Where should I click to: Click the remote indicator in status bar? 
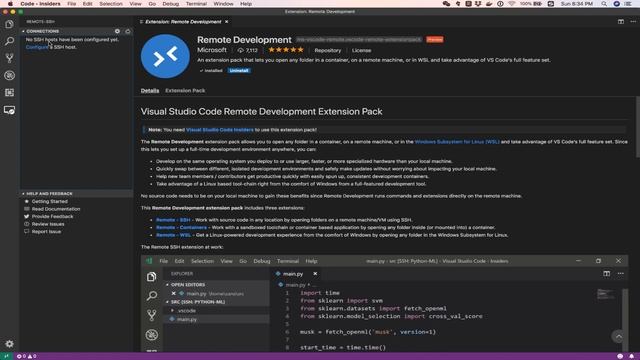point(7,356)
